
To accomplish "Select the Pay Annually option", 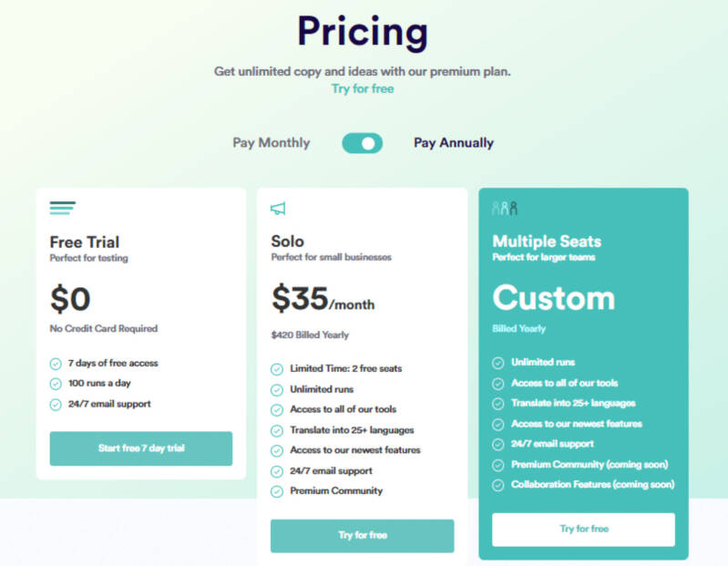I will click(454, 143).
